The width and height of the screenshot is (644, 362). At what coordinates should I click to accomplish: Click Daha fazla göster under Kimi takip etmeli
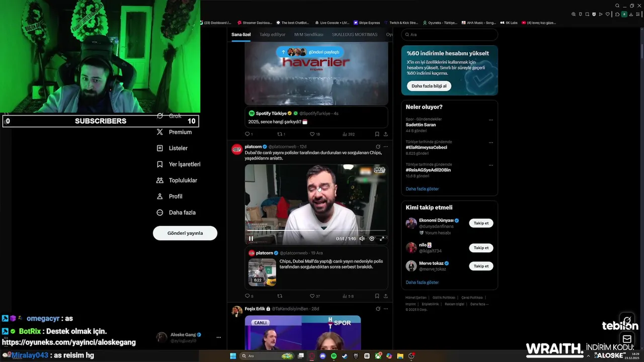tap(422, 283)
